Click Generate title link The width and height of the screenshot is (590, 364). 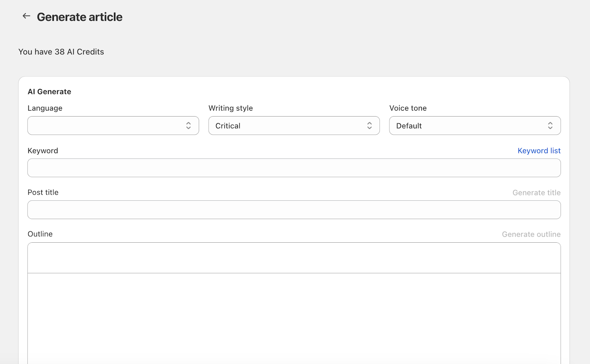(536, 193)
